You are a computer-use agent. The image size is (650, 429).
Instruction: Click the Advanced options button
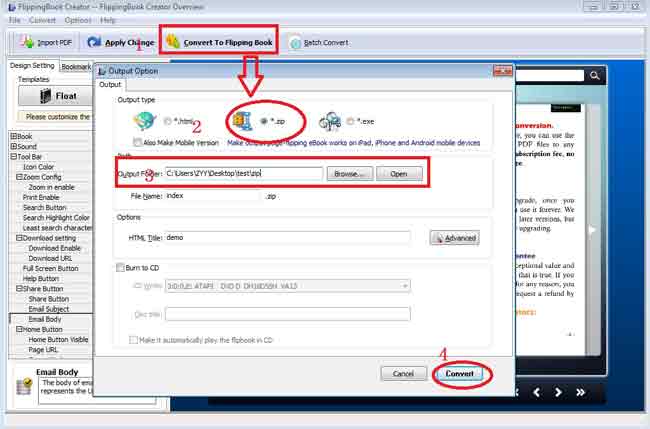pos(455,238)
